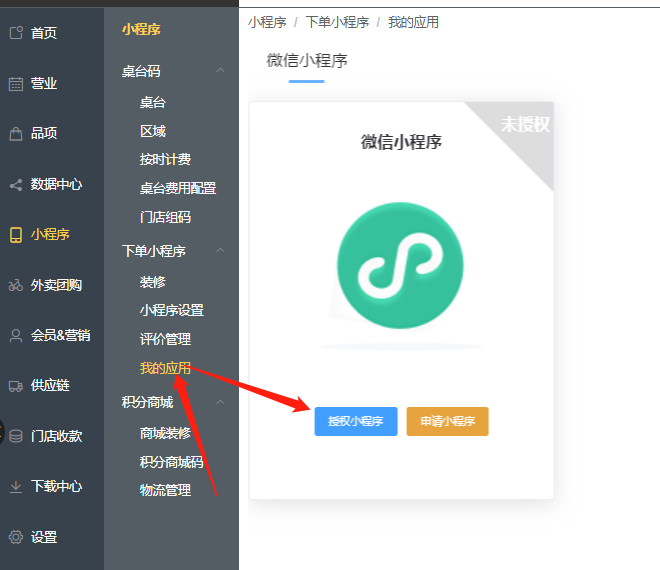The image size is (660, 570).
Task: Click the 门店收款 label in sidebar
Action: click(56, 436)
